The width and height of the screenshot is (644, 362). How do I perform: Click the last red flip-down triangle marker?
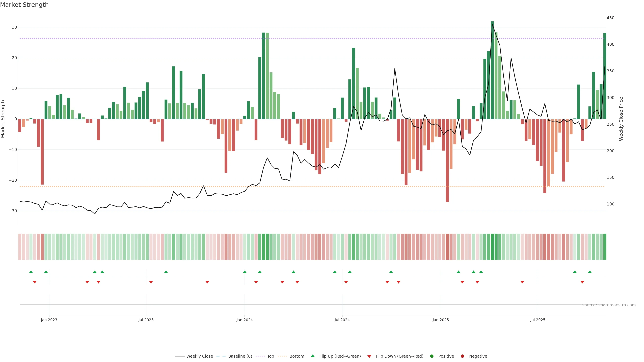pyautogui.click(x=582, y=282)
